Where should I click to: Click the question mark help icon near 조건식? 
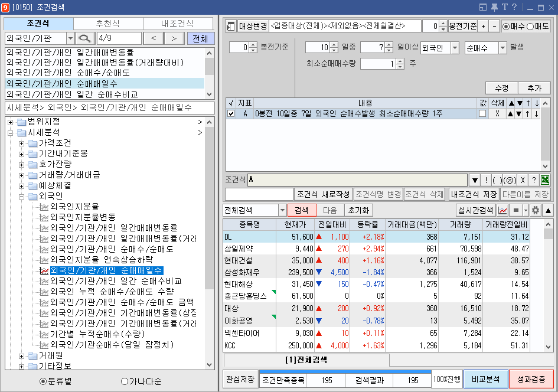click(534, 179)
